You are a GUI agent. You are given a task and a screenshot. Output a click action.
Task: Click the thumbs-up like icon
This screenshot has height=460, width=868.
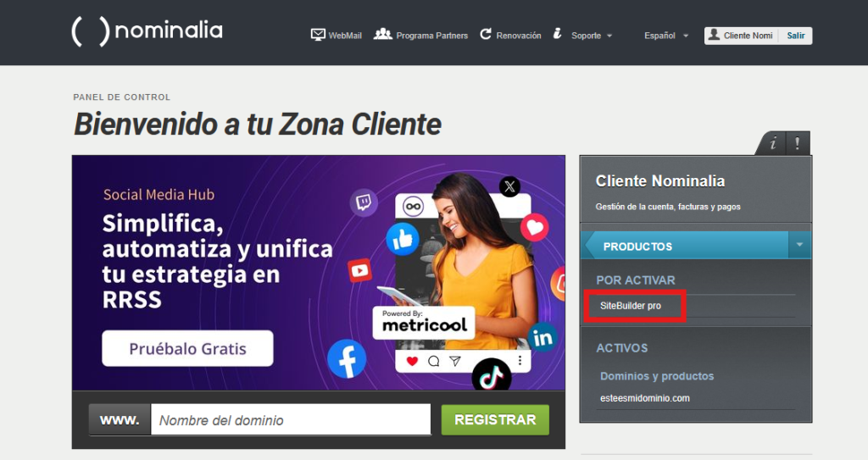click(403, 239)
